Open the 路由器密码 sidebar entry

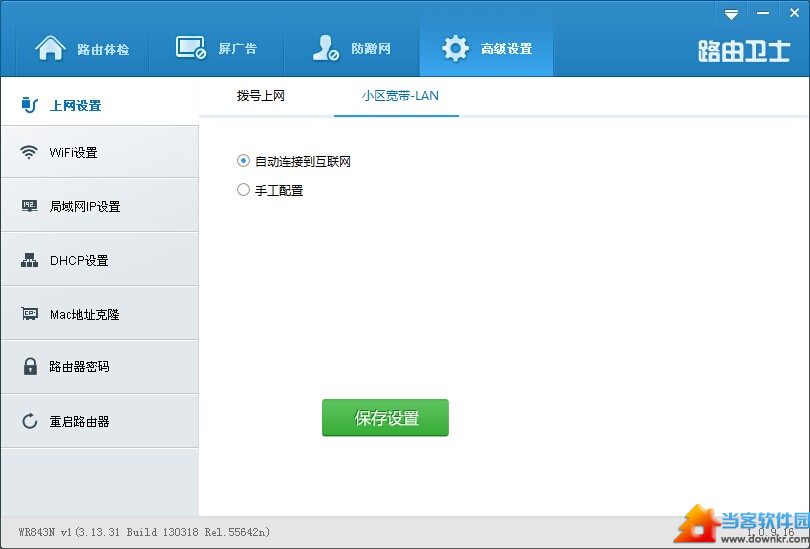[80, 367]
